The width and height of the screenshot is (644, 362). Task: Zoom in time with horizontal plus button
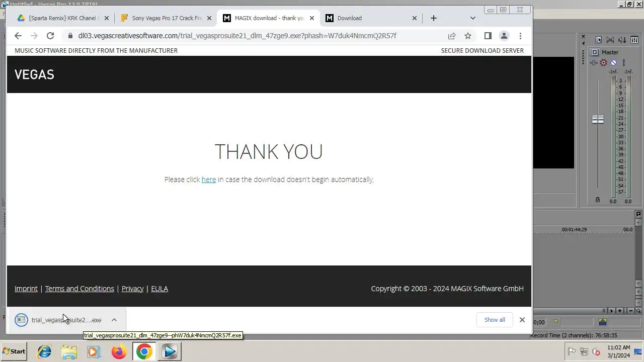[x=620, y=311]
